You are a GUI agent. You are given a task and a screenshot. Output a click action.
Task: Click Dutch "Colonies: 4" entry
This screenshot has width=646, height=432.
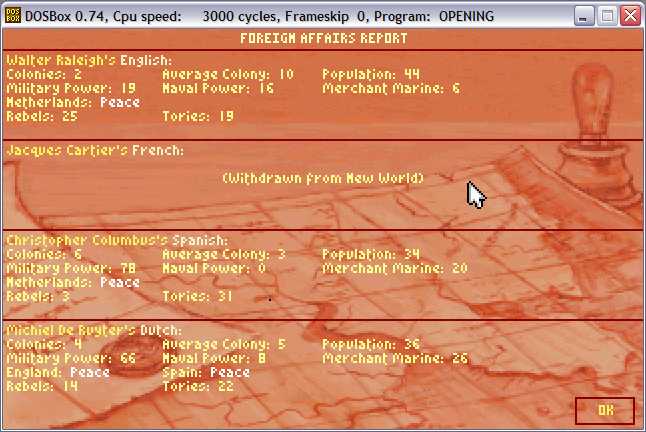click(44, 344)
